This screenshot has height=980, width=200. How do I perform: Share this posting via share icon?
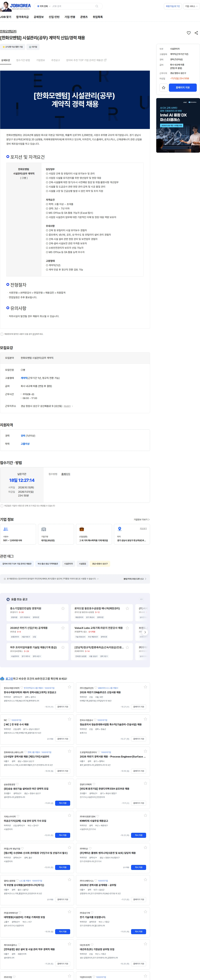tap(196, 33)
